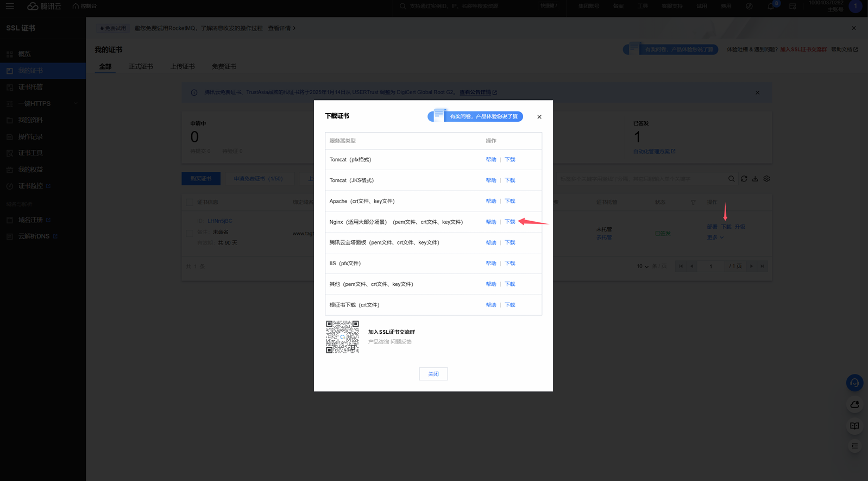
Task: Open the 更多 actions dropdown
Action: (715, 238)
